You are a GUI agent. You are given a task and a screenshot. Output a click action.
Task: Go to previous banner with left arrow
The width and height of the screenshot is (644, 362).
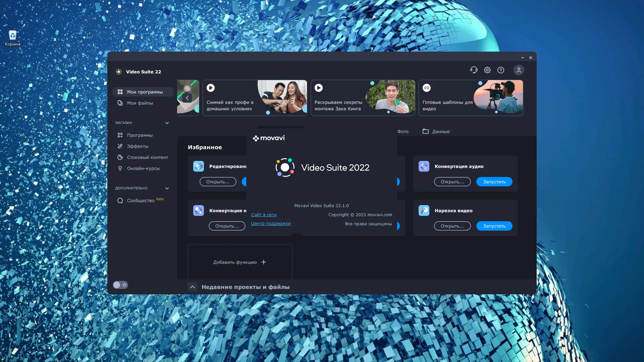[187, 98]
